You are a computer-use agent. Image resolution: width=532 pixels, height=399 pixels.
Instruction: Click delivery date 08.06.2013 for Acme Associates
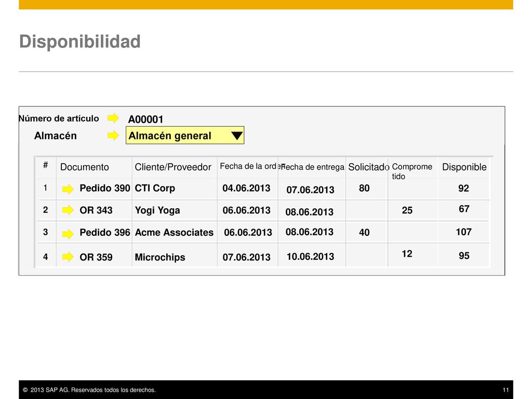coord(310,232)
